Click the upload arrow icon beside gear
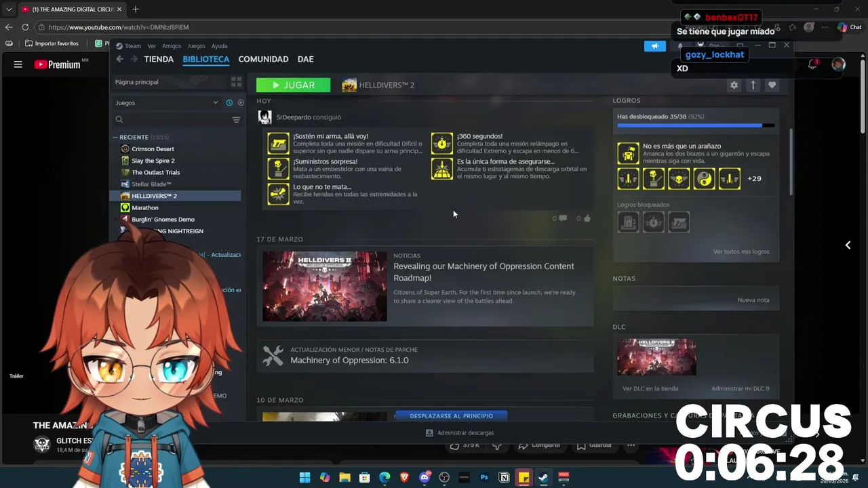The height and width of the screenshot is (488, 868). click(753, 85)
